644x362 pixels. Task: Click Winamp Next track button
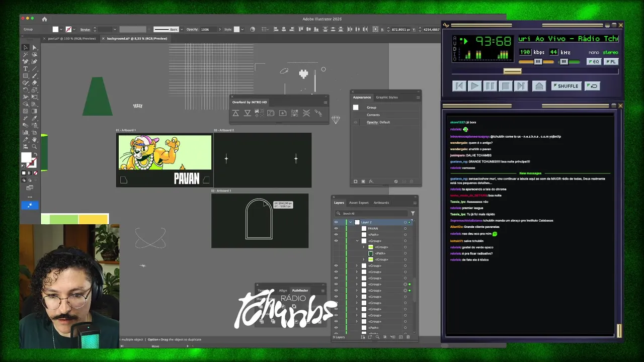[521, 86]
